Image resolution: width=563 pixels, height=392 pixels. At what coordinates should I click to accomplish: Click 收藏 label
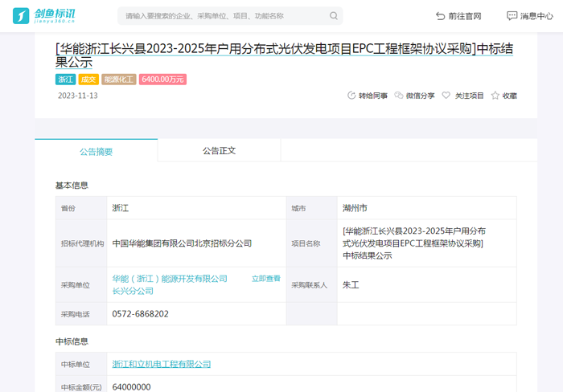click(509, 96)
